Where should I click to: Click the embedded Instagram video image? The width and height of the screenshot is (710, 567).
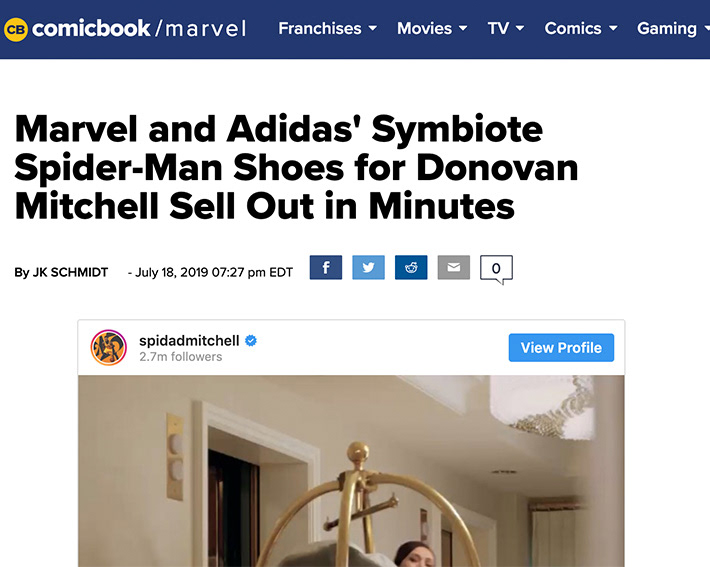pyautogui.click(x=351, y=471)
